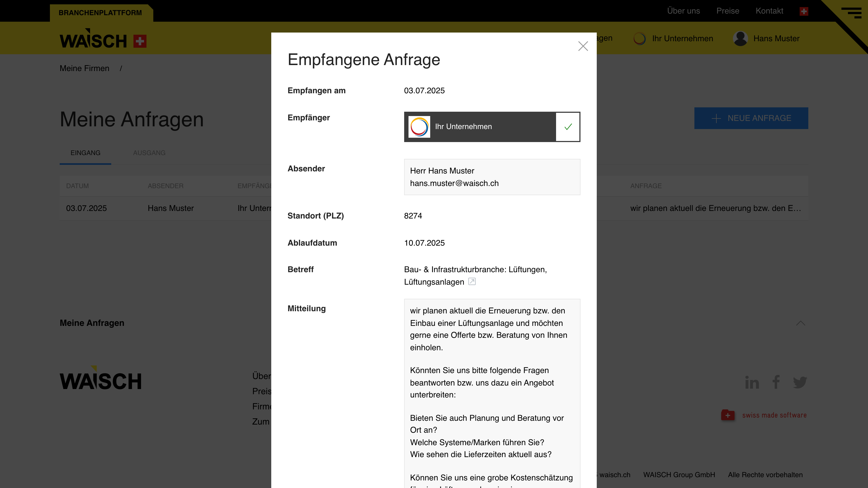Click the Twitter bird icon in footer
This screenshot has height=488, width=868.
tap(800, 383)
